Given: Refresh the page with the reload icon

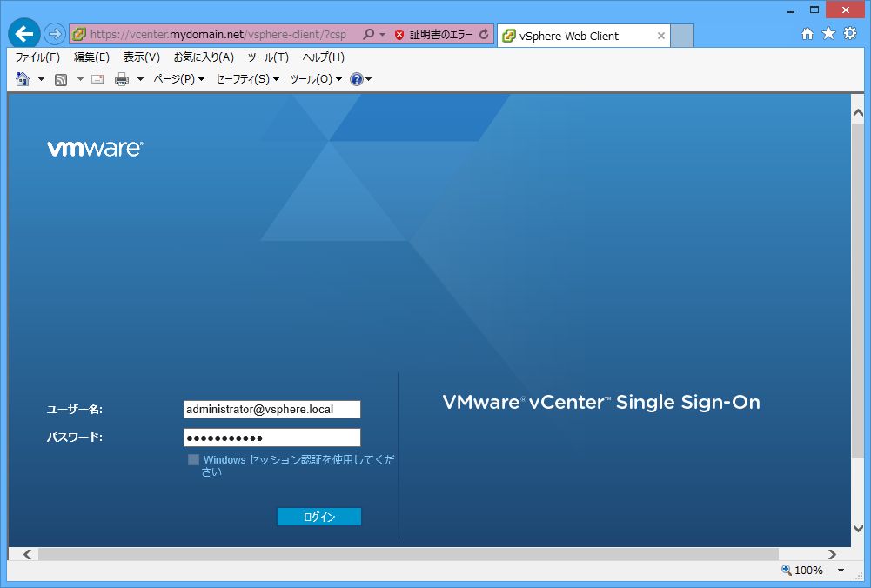Looking at the screenshot, I should [484, 35].
